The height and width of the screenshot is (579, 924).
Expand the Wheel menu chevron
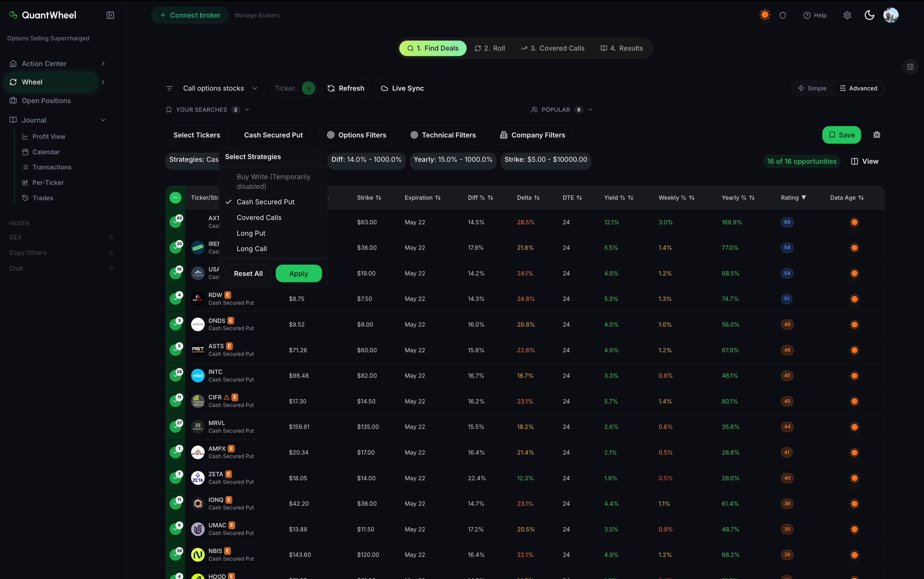tap(103, 82)
